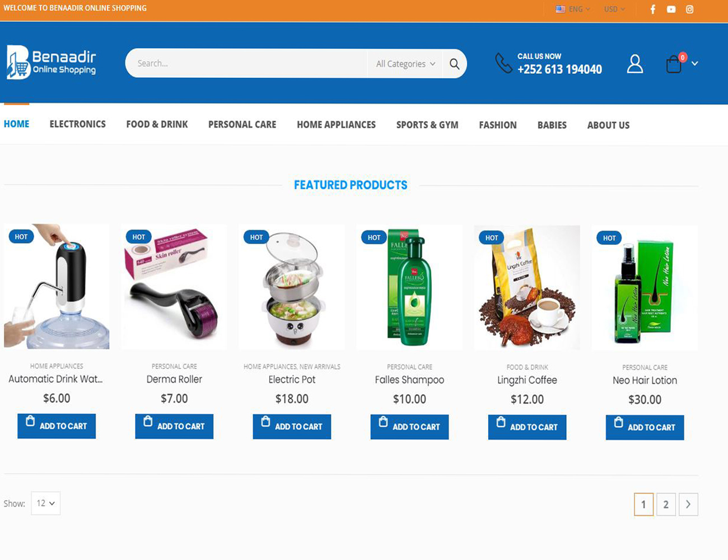The width and height of the screenshot is (728, 560).
Task: Click the Benaadir Online Shopping logo
Action: tap(52, 62)
